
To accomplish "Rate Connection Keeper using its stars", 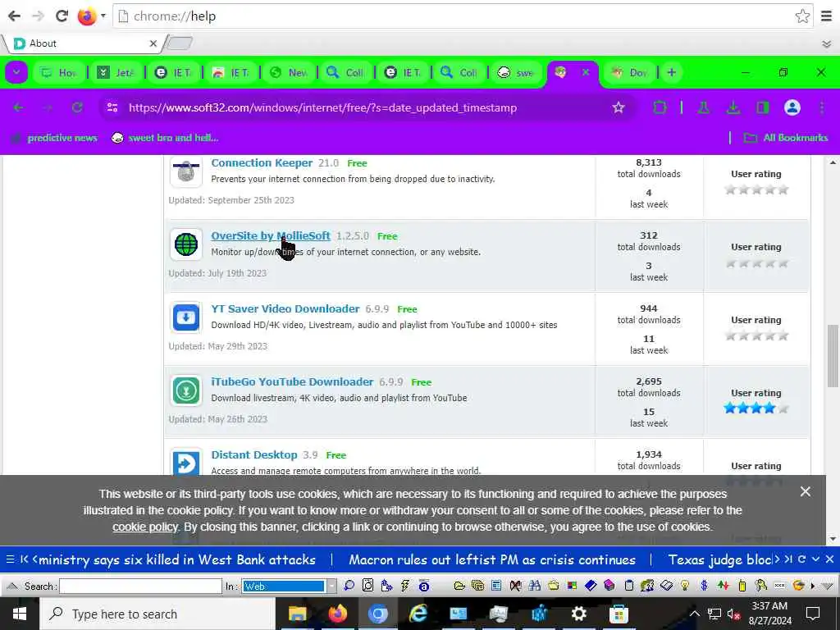I will tap(756, 189).
